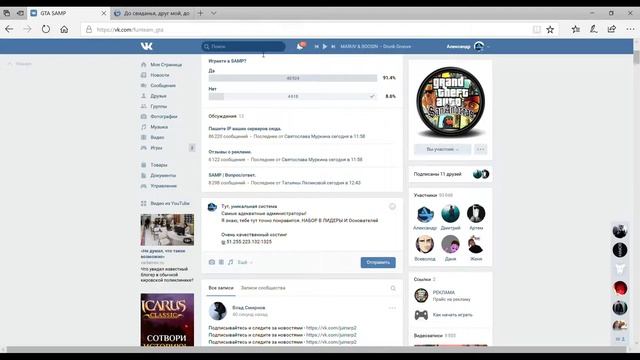The image size is (640, 360).
Task: Open Вы участник membership dropdown
Action: [442, 149]
